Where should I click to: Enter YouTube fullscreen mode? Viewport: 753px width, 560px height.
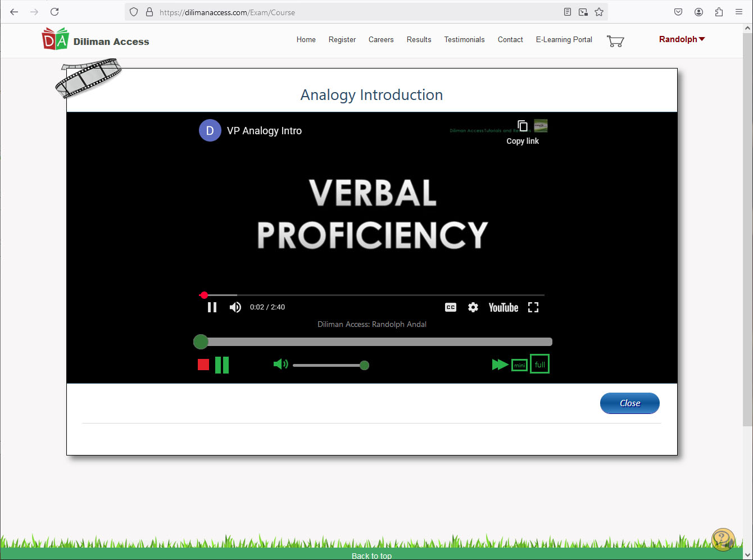[533, 307]
